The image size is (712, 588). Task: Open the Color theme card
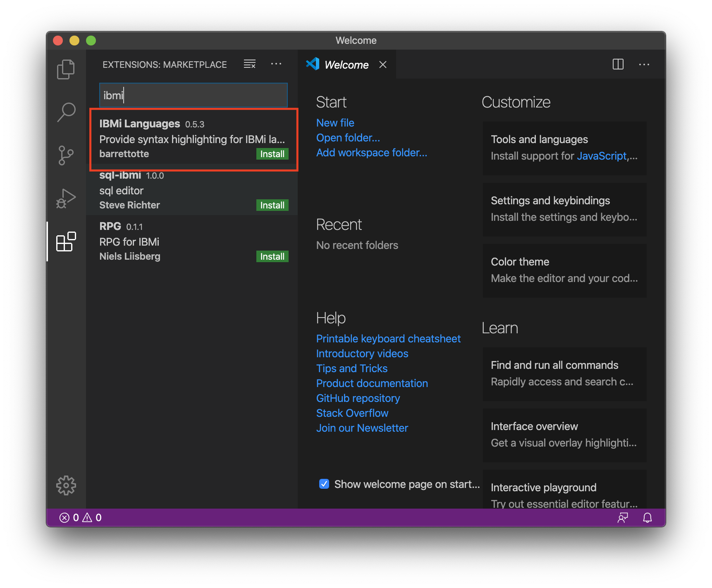564,270
